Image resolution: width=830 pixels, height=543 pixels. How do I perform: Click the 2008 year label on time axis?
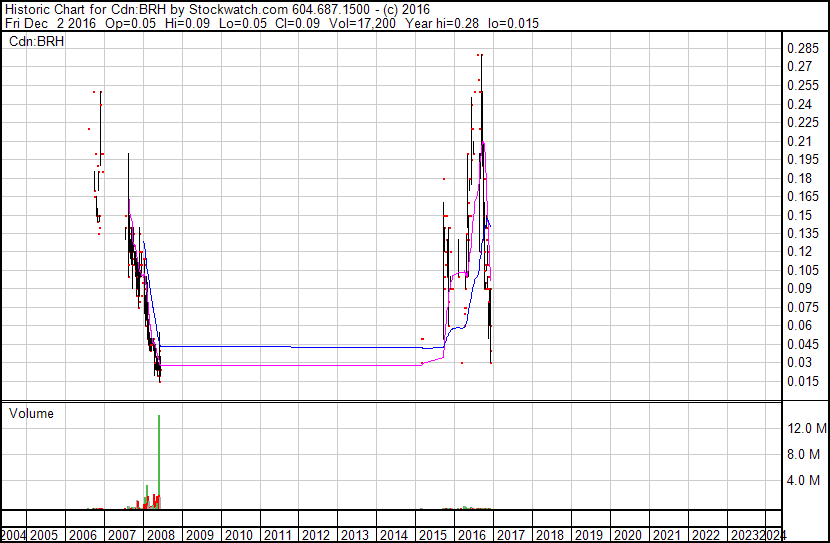[x=161, y=535]
